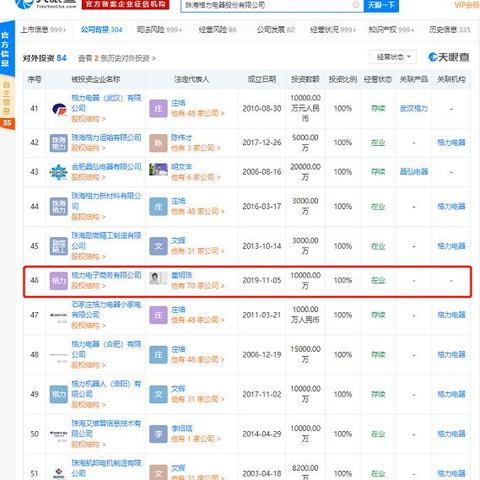Viewport: 480px width, 480px height.
Task: Expand 股权结构 for row 50
Action: click(88, 445)
